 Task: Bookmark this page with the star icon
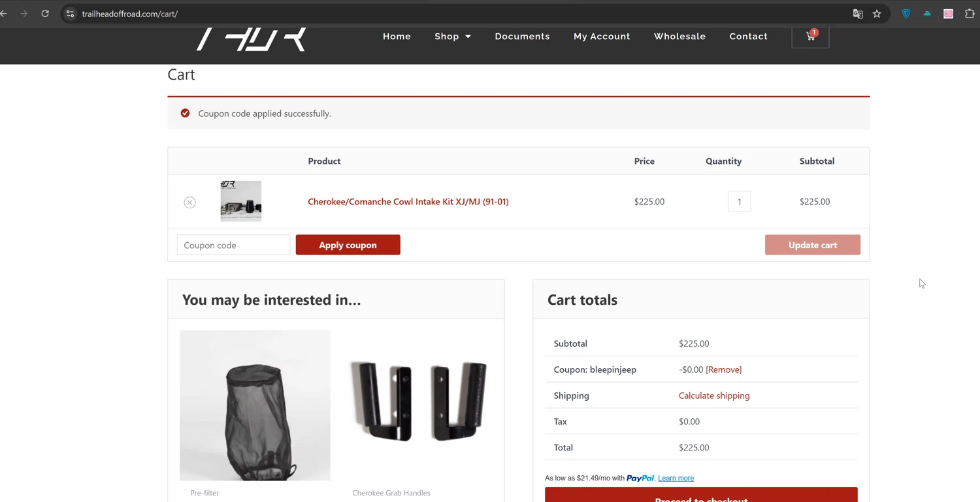[877, 14]
